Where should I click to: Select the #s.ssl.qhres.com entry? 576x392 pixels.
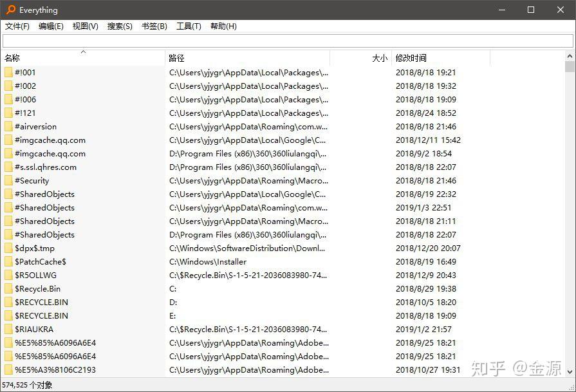46,167
